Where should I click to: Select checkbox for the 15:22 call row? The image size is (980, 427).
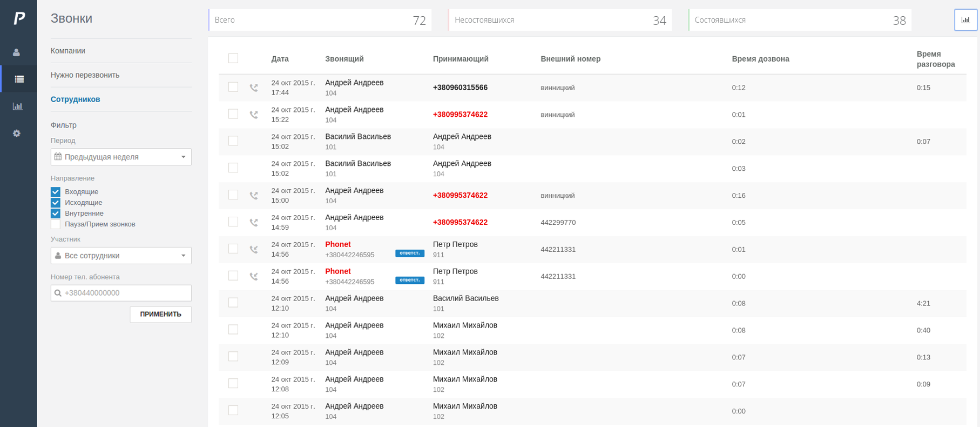233,114
